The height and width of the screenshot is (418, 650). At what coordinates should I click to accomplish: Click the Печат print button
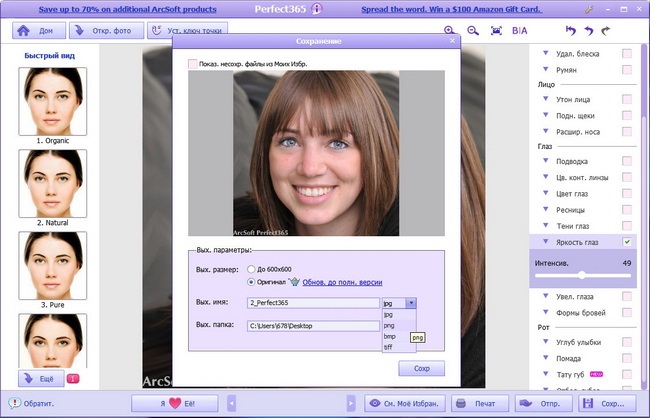click(x=480, y=403)
